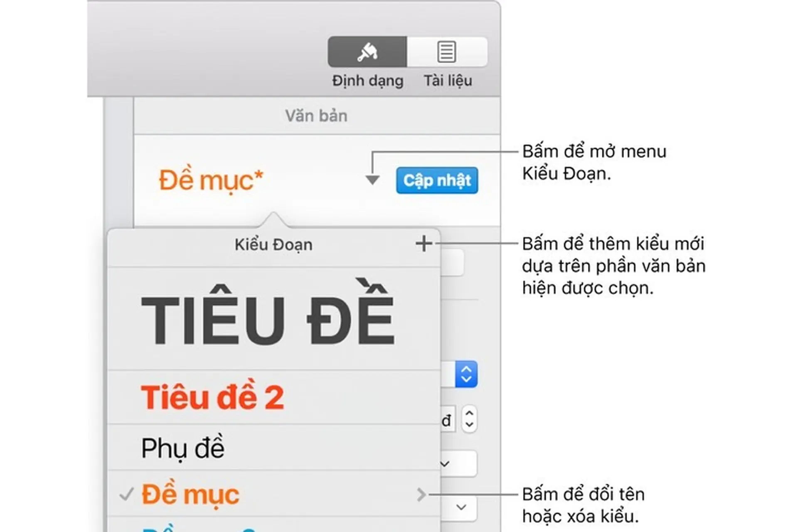The height and width of the screenshot is (532, 798).
Task: Select the Văn bản tab
Action: [x=316, y=116]
